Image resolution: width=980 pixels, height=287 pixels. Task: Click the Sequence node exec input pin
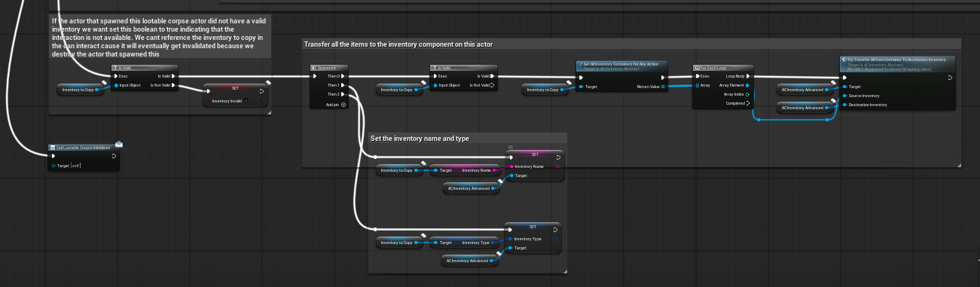315,76
